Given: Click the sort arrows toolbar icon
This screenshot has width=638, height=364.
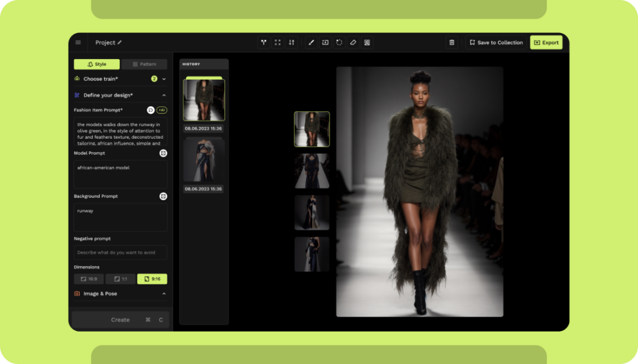Looking at the screenshot, I should [292, 42].
